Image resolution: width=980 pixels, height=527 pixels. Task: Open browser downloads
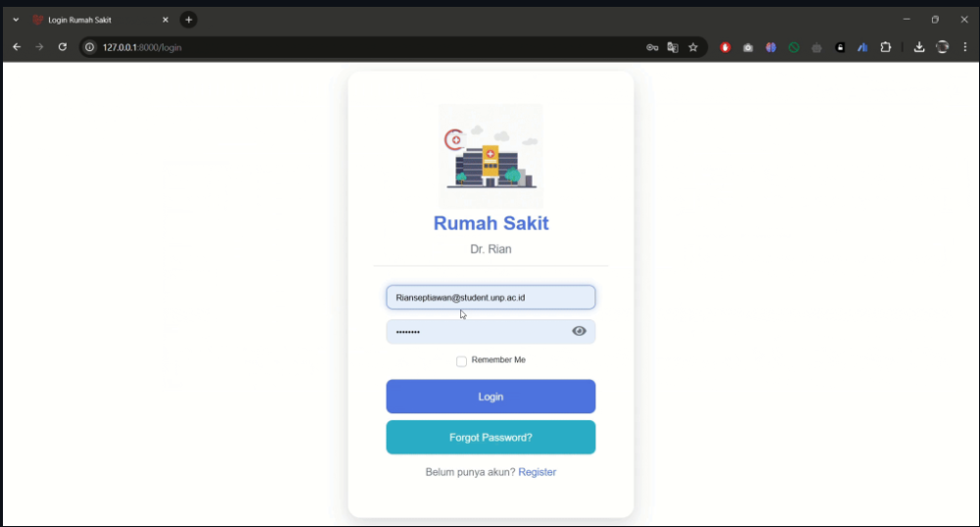pos(918,47)
